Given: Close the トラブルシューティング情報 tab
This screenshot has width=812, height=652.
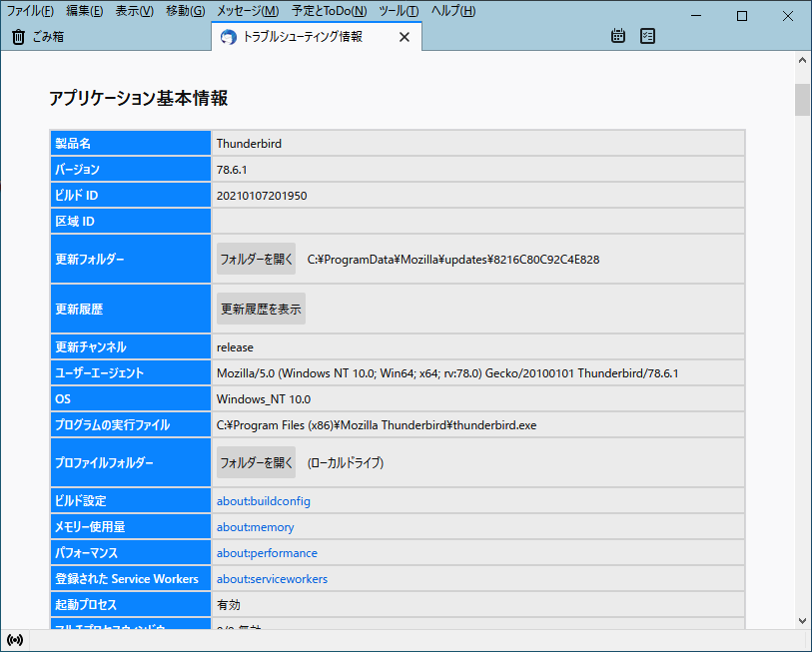Looking at the screenshot, I should click(405, 37).
